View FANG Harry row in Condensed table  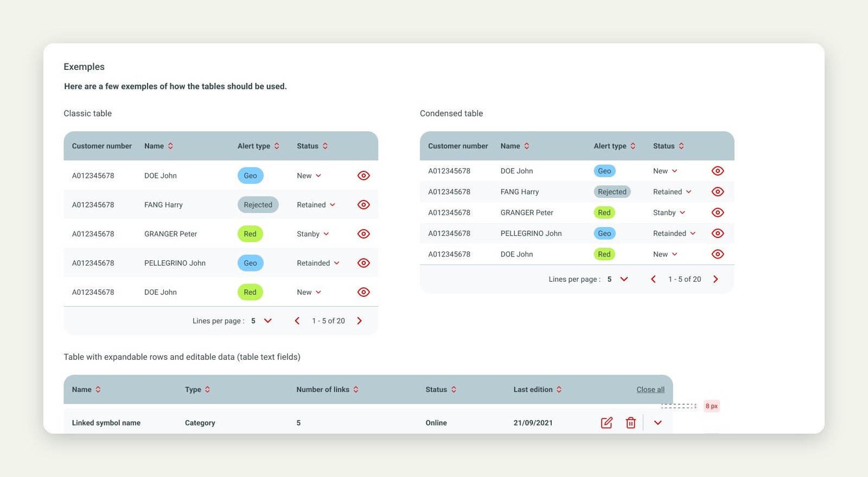pos(718,192)
